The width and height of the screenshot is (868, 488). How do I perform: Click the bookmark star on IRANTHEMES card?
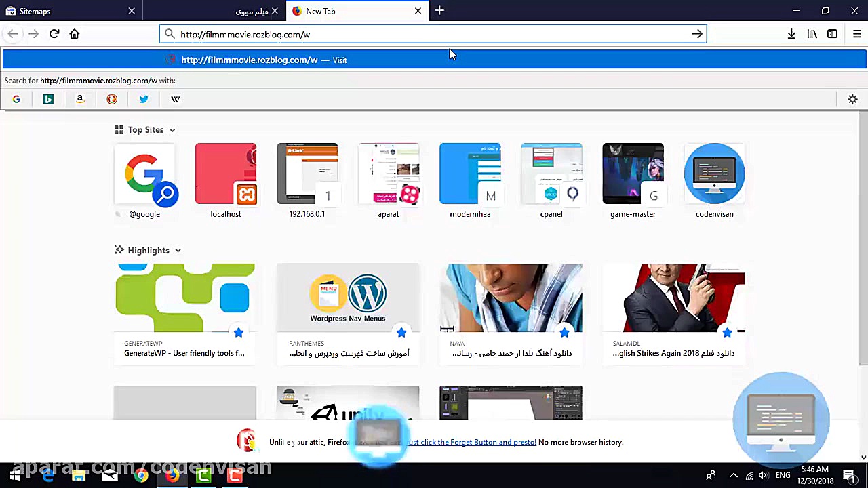point(401,332)
